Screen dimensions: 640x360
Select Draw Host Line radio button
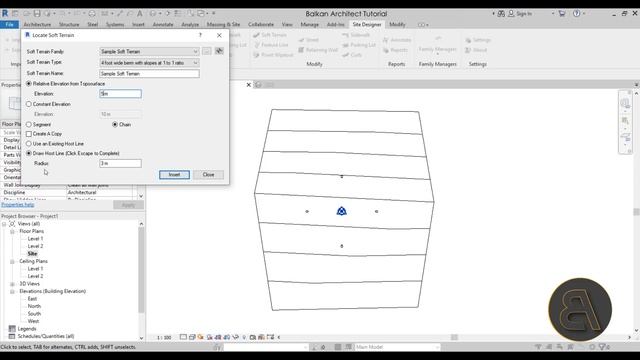point(29,153)
